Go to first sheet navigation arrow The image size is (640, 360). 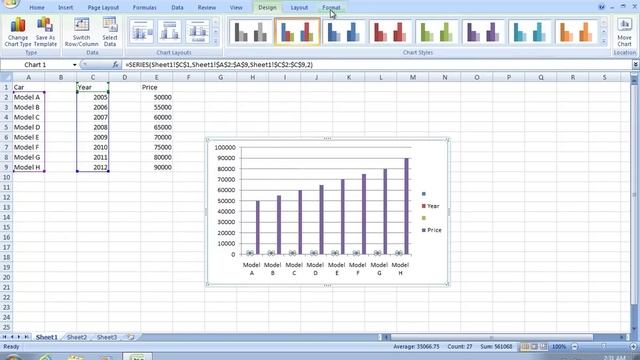(4, 337)
